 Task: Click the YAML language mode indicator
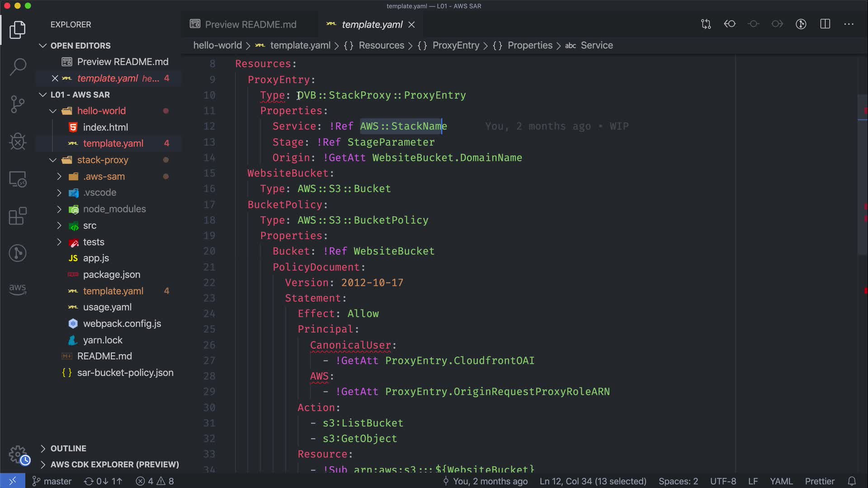click(781, 481)
